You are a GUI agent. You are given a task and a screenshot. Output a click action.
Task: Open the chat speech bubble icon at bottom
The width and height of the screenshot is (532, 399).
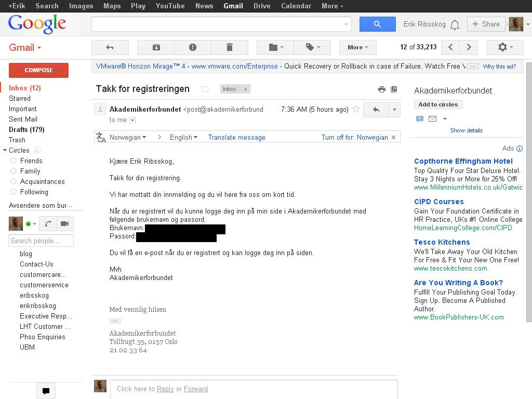tap(46, 391)
